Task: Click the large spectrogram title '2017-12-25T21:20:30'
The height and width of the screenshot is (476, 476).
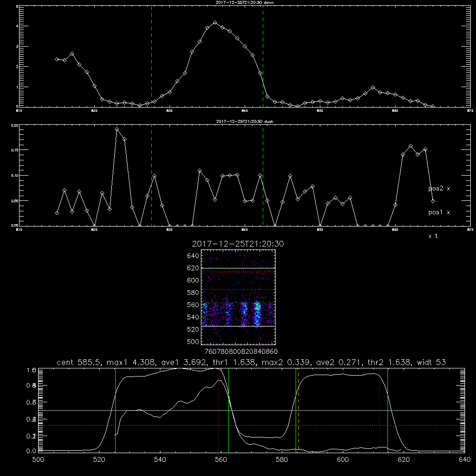Action: point(238,244)
